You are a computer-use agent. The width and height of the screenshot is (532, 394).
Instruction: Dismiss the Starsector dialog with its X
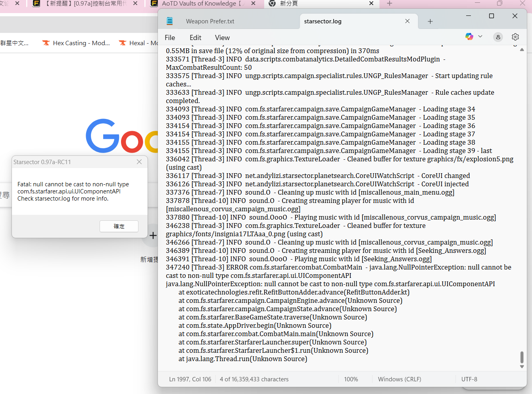pos(139,162)
